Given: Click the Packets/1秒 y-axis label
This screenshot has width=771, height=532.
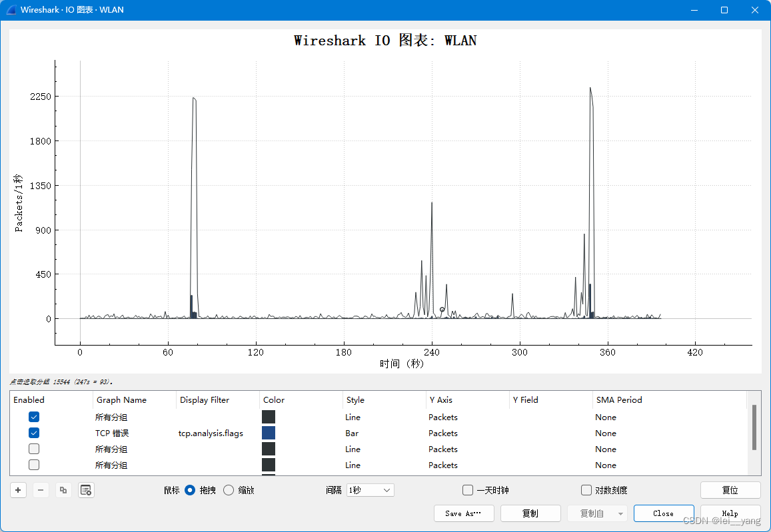Looking at the screenshot, I should 19,202.
